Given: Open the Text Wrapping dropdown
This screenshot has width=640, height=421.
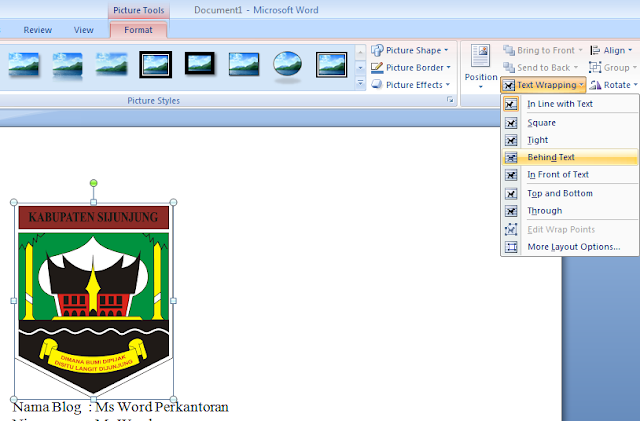Looking at the screenshot, I should tap(543, 85).
